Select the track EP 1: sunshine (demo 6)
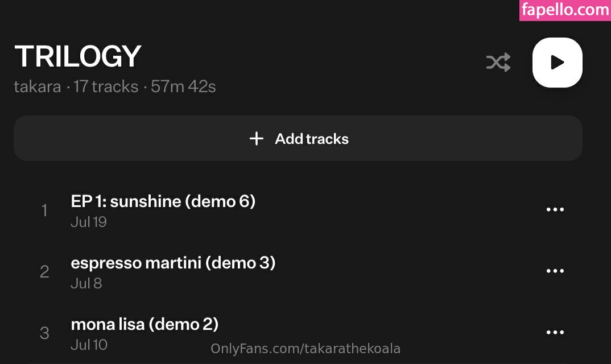The width and height of the screenshot is (611, 364). click(163, 201)
